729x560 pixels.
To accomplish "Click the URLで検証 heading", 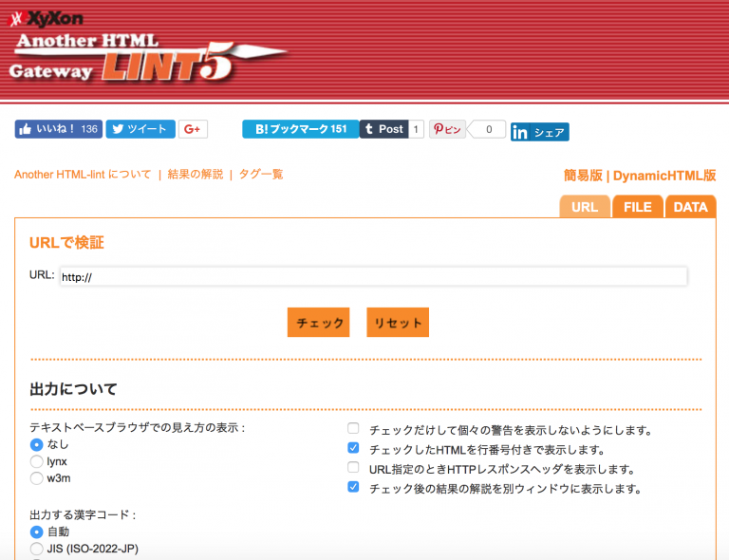I will (x=66, y=243).
